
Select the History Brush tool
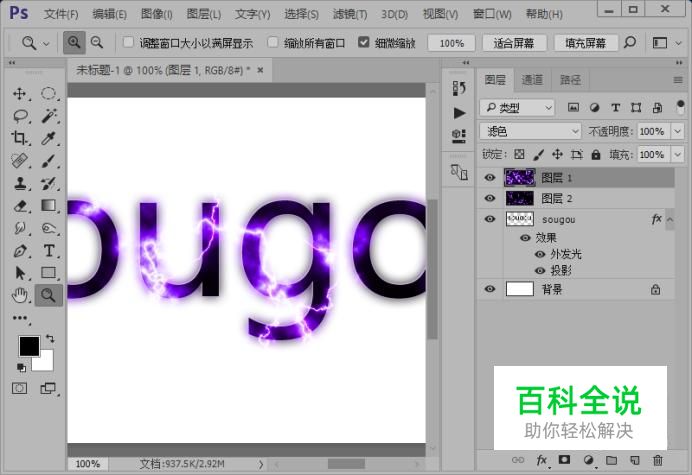point(48,183)
